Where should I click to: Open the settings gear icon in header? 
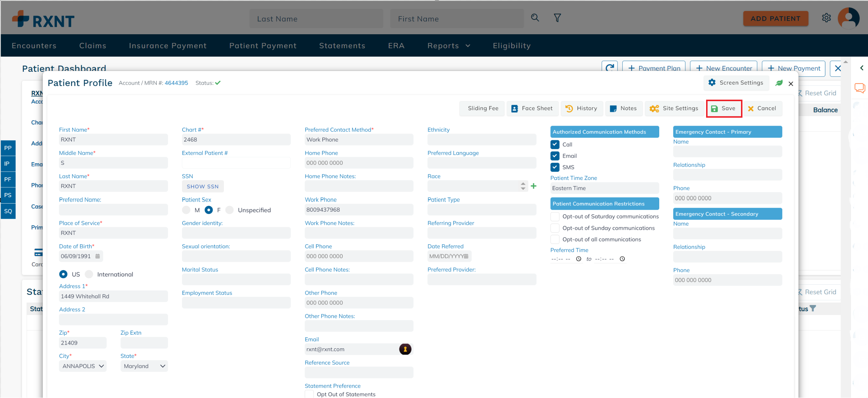point(826,18)
